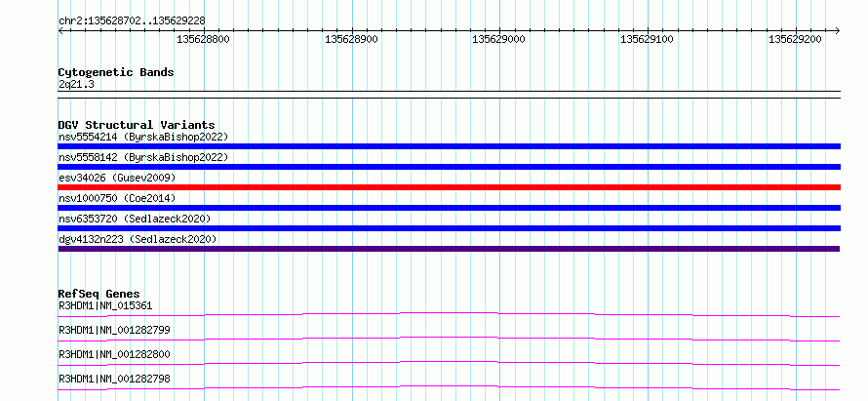
Task: Open nsv6353720 (Sedlazeck2020) variant label
Action: click(x=135, y=219)
